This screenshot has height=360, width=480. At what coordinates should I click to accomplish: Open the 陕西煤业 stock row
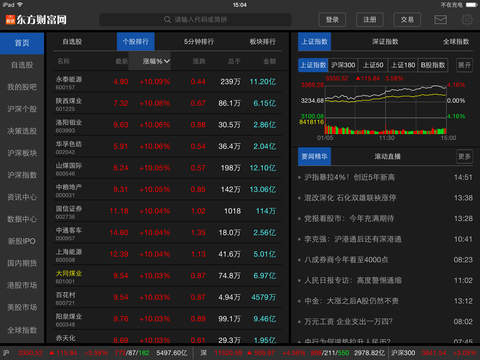point(167,103)
